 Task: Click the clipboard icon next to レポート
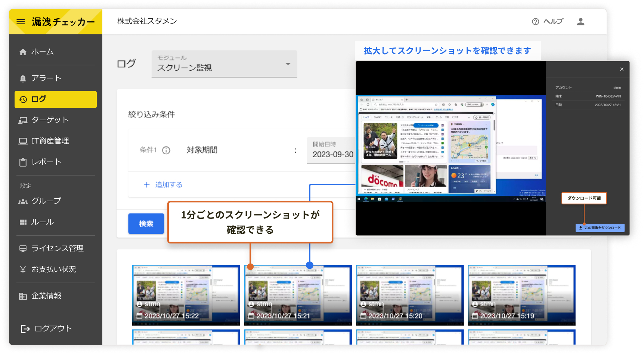[x=23, y=162]
